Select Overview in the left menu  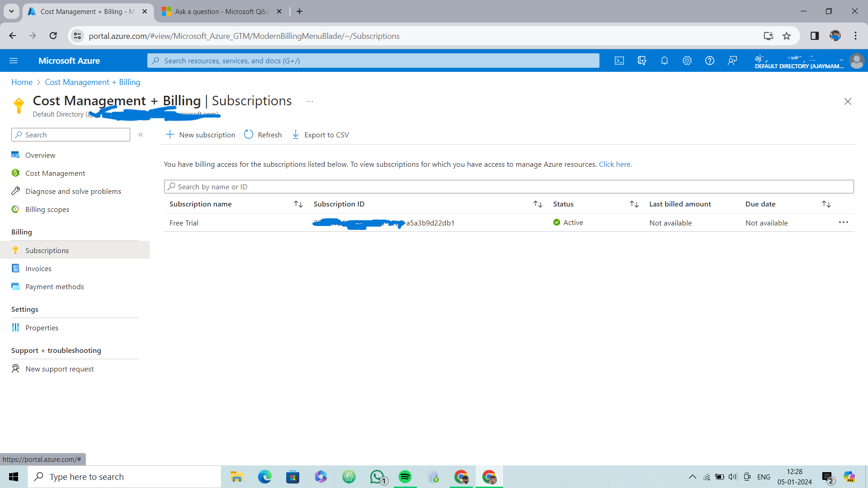tap(40, 155)
